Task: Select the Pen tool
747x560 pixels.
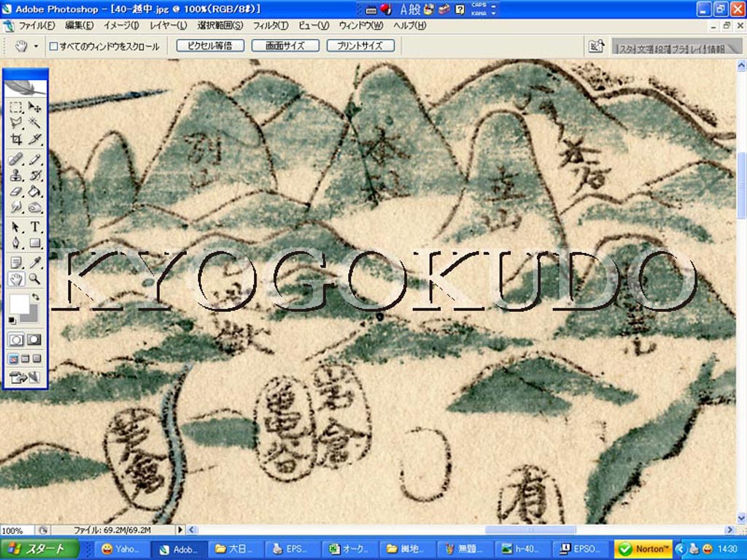Action: tap(16, 244)
